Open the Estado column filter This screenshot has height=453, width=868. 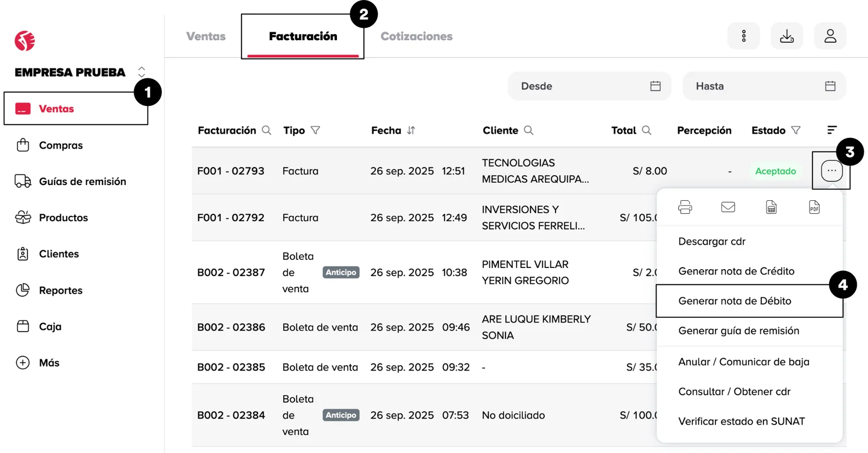coord(796,130)
